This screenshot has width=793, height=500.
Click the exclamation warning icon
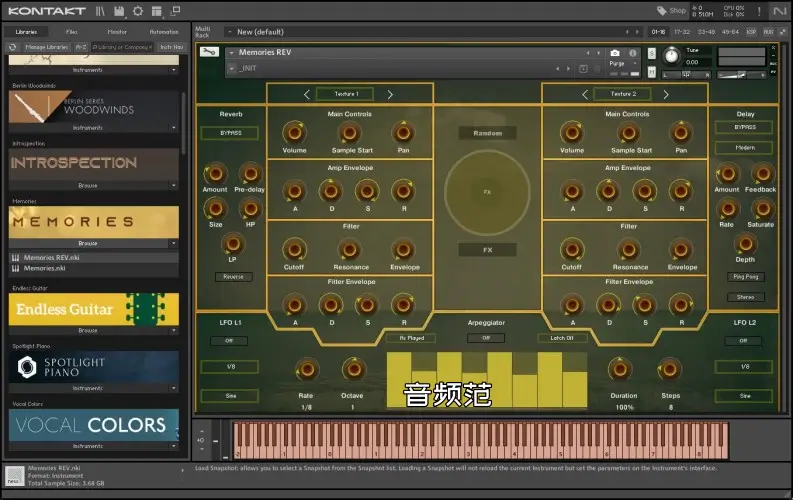click(759, 11)
